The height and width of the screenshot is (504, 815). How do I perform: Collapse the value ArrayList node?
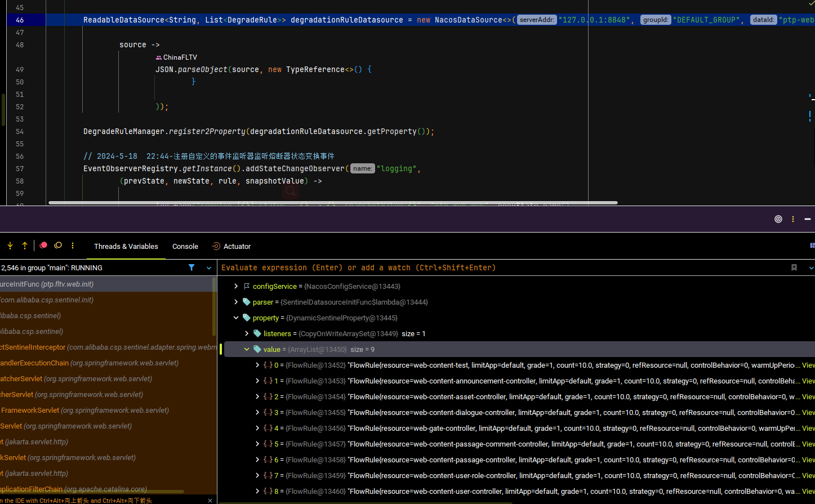(247, 350)
